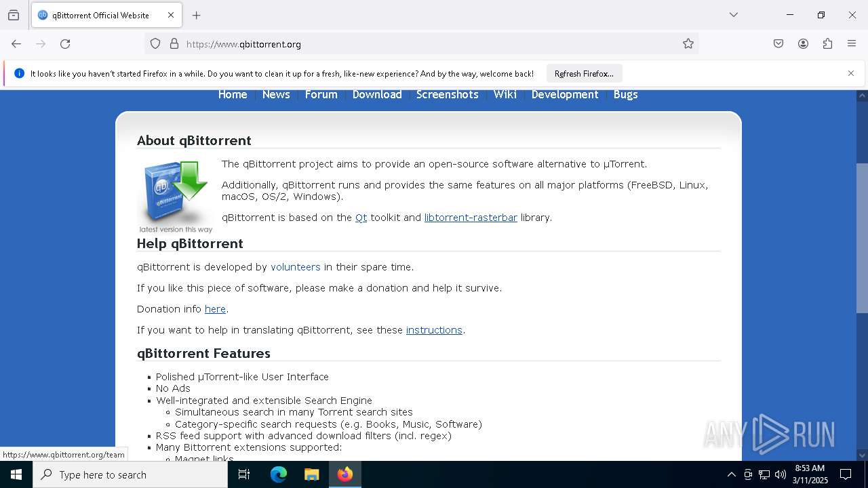This screenshot has height=488, width=868.
Task: Expand the list all tabs dropdown arrow
Action: click(734, 15)
